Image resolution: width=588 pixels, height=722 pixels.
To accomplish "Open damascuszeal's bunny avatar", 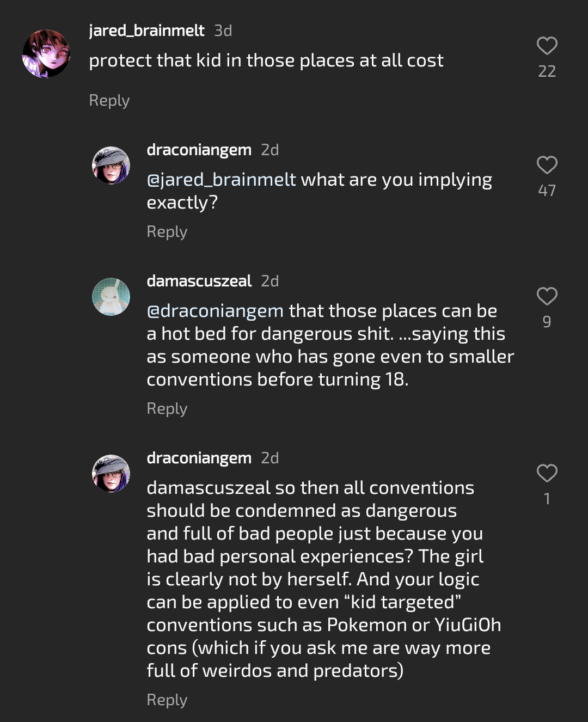I will tap(111, 297).
